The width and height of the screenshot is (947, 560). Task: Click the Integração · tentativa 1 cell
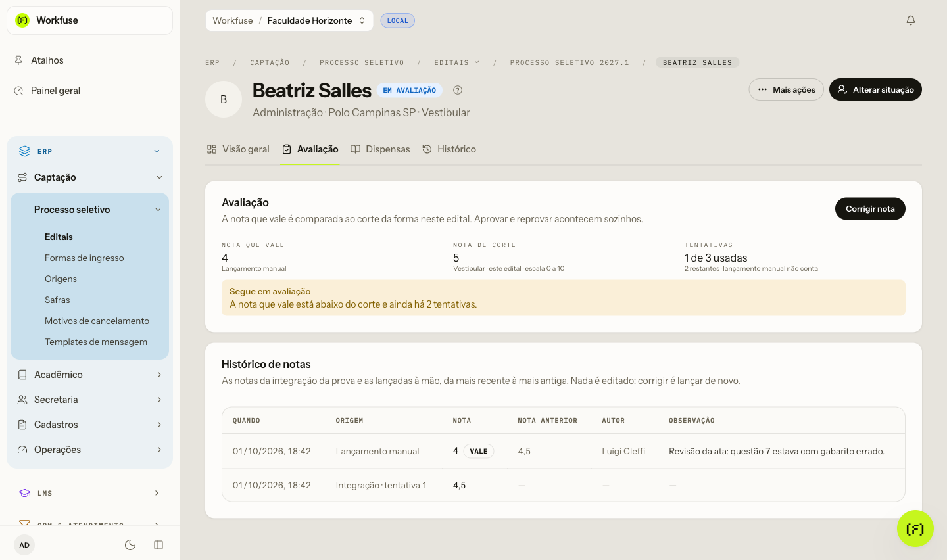pyautogui.click(x=381, y=485)
